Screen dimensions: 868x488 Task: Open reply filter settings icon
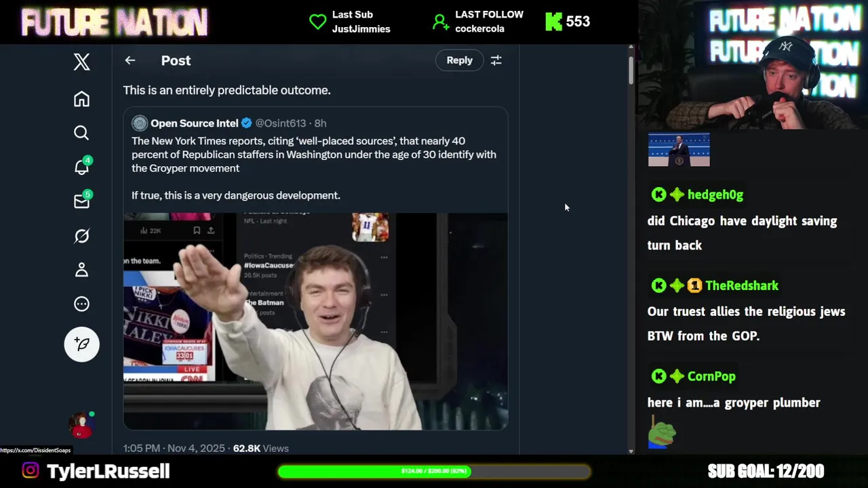click(x=496, y=60)
